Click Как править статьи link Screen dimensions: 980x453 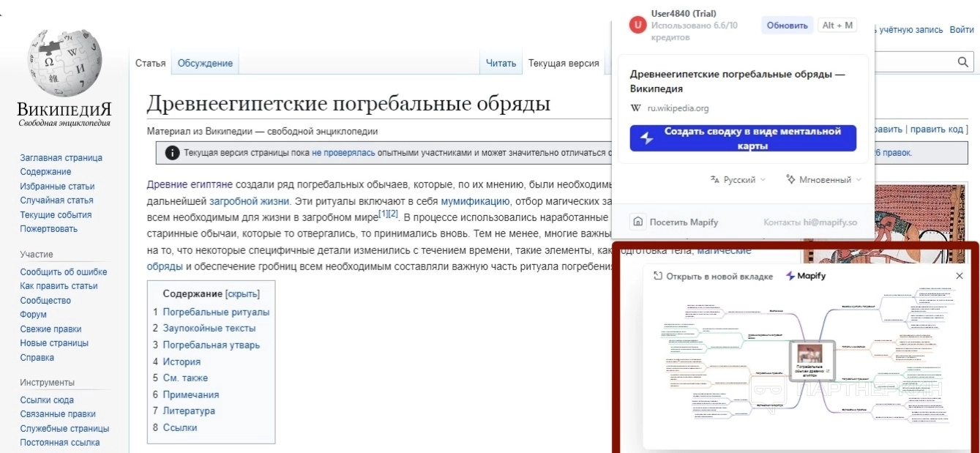tap(59, 286)
